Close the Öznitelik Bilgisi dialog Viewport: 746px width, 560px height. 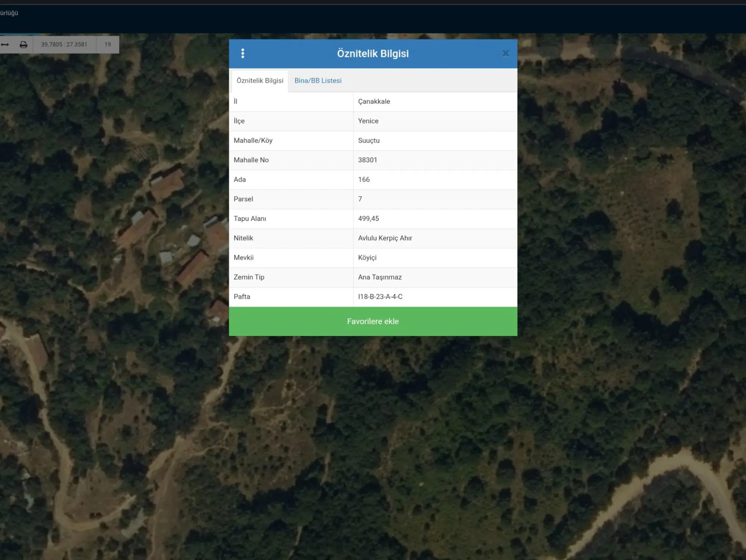(x=506, y=53)
